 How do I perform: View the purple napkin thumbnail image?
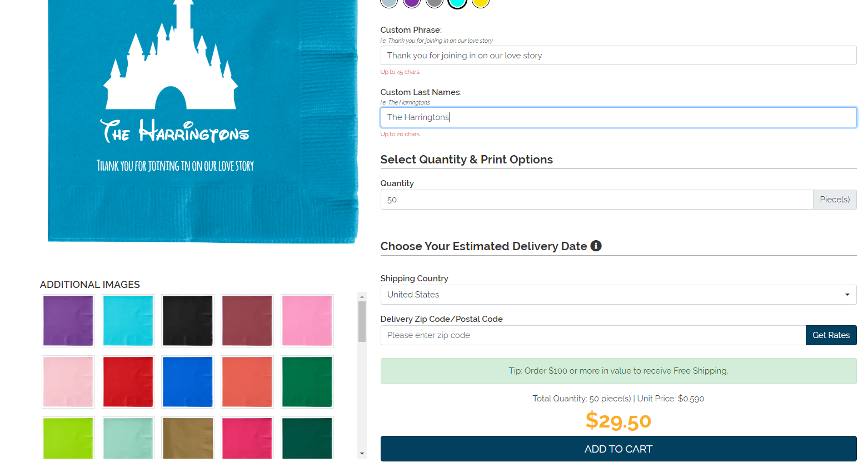click(68, 321)
